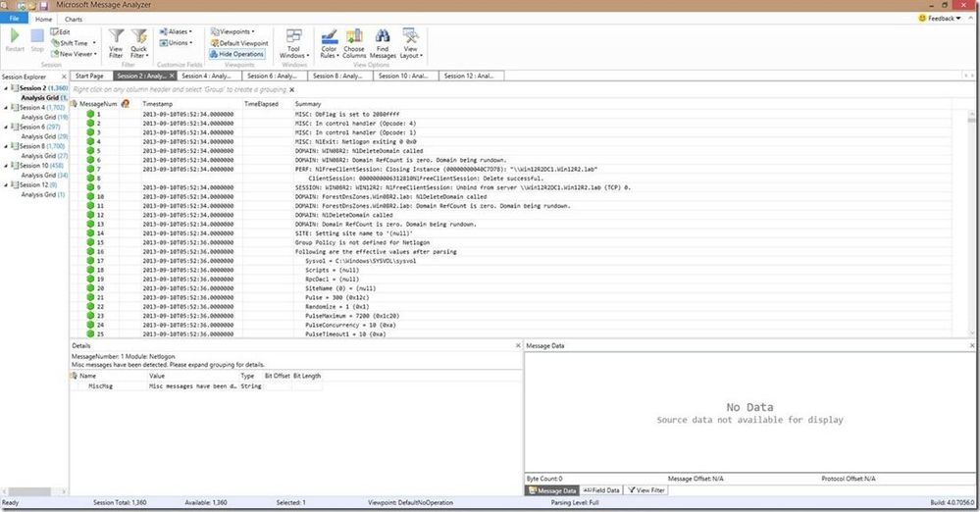
Task: Select message row 15 Group Policy not defined
Action: click(x=511, y=242)
